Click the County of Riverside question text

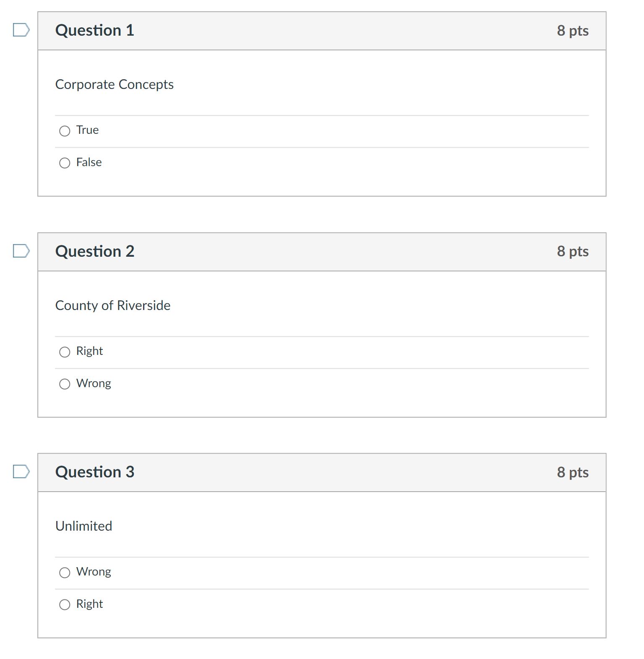[x=113, y=305]
